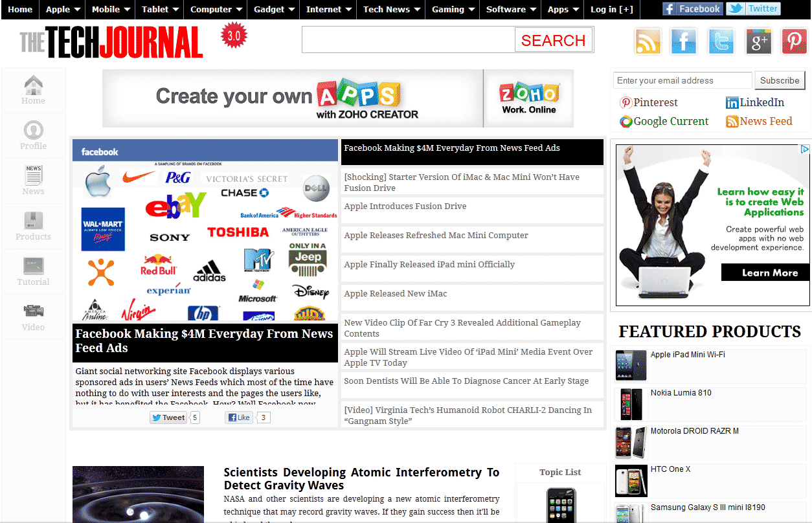This screenshot has height=523, width=812.
Task: Open the Atomic Interferometry article title
Action: [x=361, y=478]
